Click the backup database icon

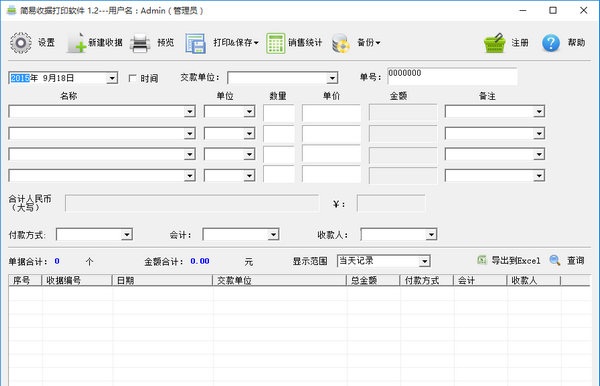click(341, 43)
